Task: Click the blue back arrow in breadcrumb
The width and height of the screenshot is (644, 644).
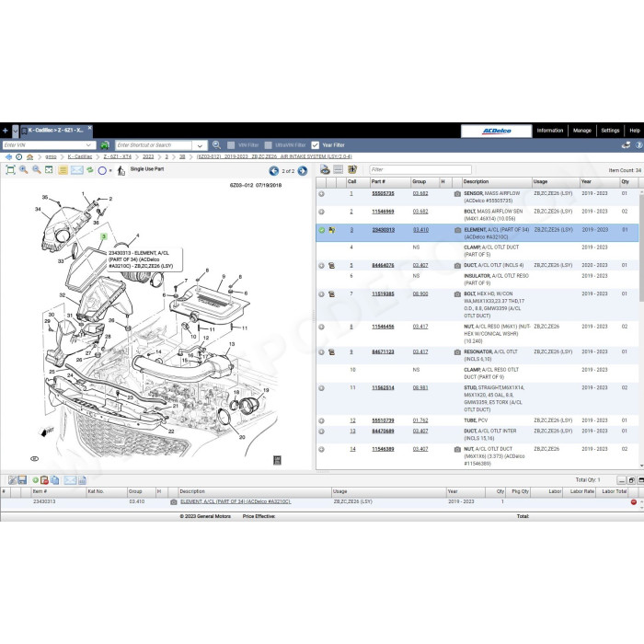Action: 8,157
